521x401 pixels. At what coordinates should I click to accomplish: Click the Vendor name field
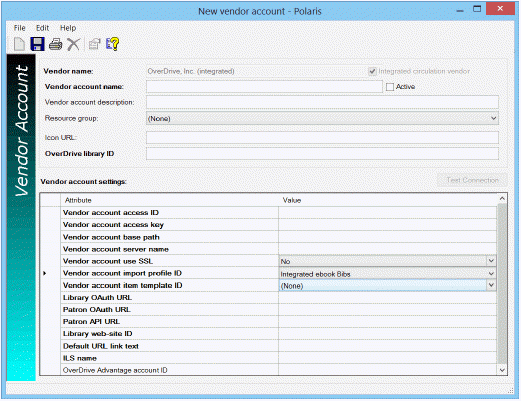coord(256,71)
